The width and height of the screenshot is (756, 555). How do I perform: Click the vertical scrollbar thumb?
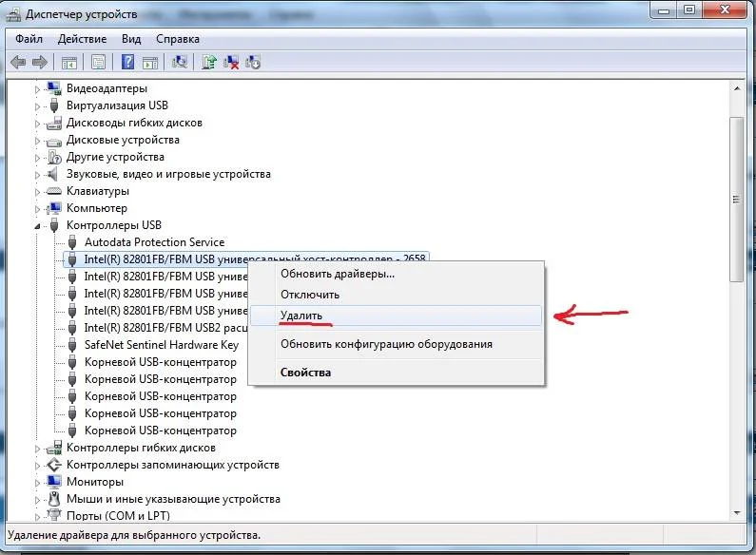coord(737,200)
